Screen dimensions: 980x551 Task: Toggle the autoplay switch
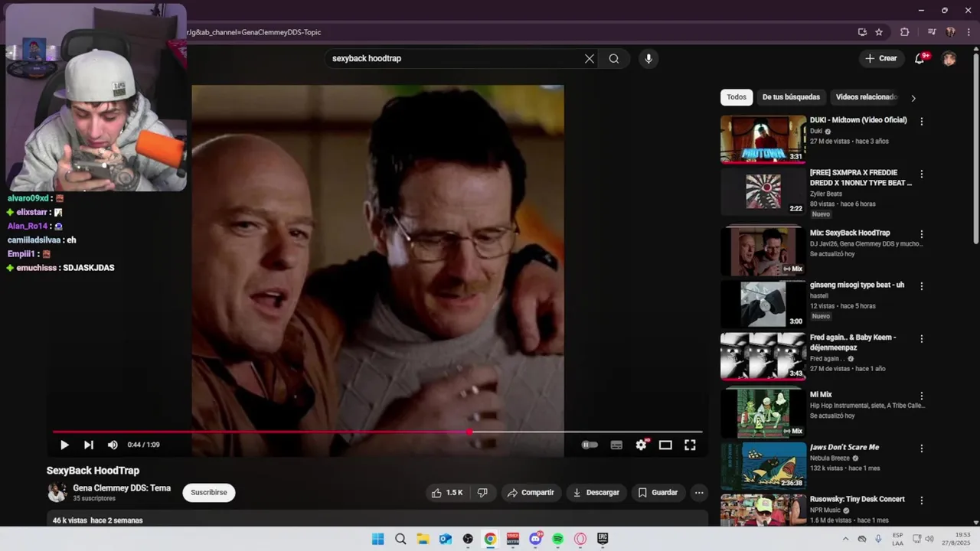pyautogui.click(x=590, y=445)
